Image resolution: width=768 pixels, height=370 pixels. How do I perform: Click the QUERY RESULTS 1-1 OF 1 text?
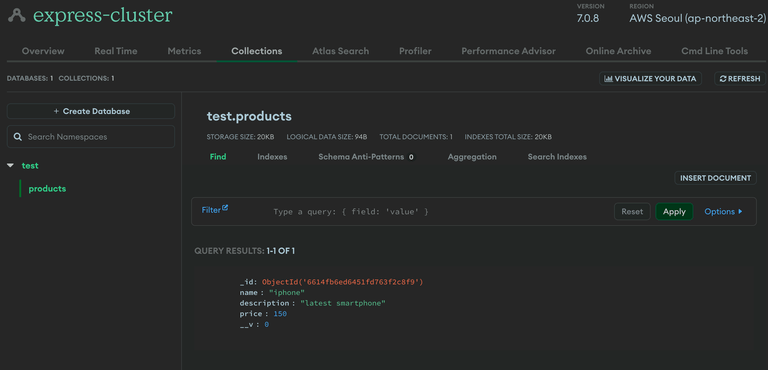pos(244,251)
